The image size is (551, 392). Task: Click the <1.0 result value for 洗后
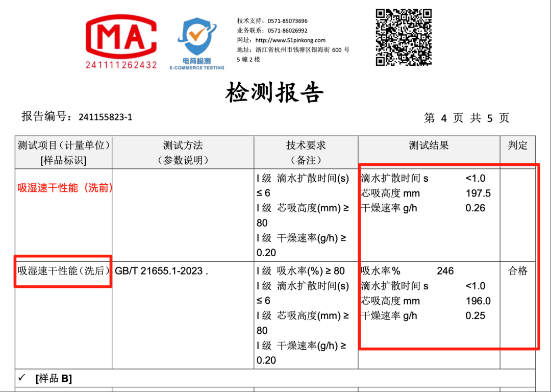pos(475,286)
